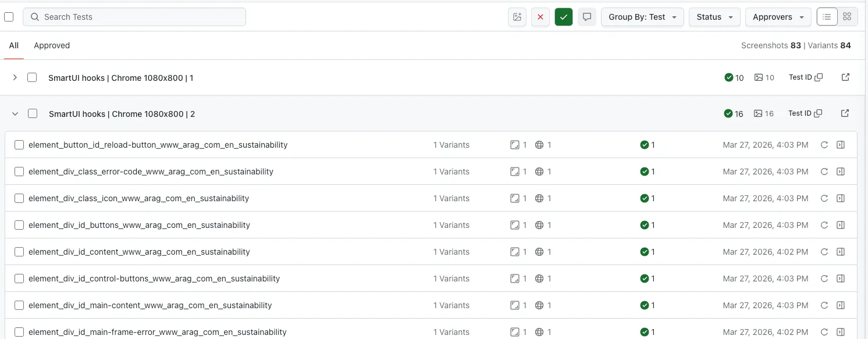Click image count icon on SmartUI hooks build 2
Image resolution: width=868 pixels, height=339 pixels.
tap(758, 113)
